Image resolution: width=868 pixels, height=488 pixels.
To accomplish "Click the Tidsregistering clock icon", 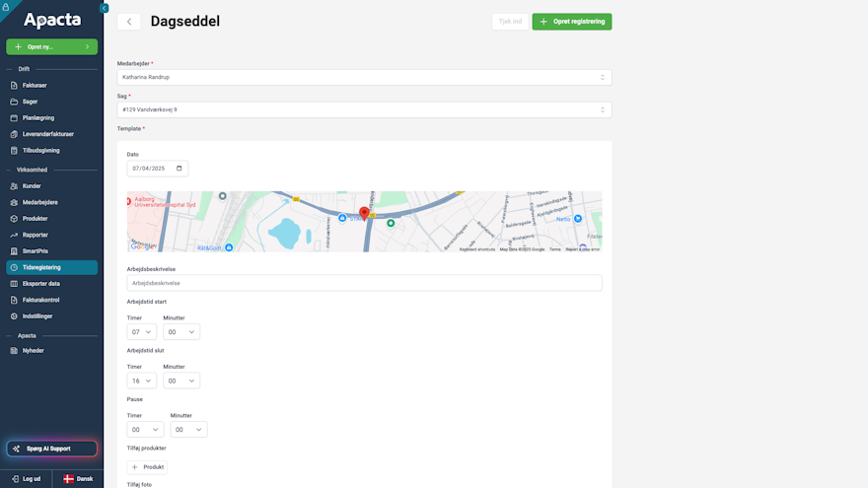I will (14, 267).
